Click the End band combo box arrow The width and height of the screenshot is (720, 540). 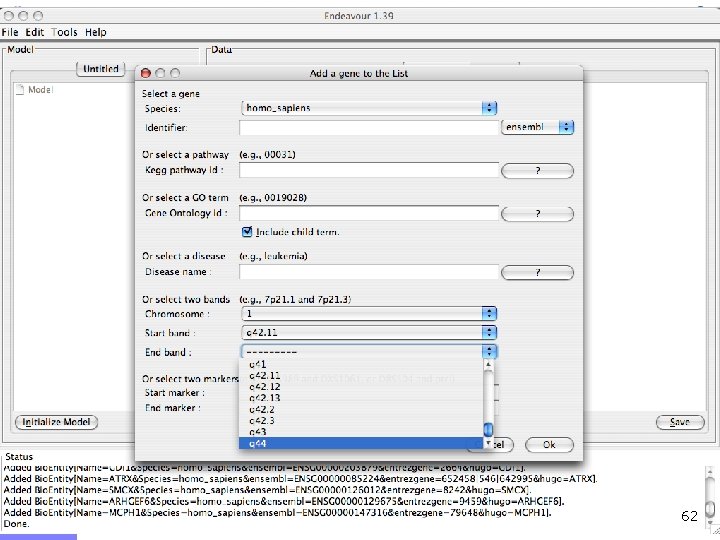click(489, 352)
